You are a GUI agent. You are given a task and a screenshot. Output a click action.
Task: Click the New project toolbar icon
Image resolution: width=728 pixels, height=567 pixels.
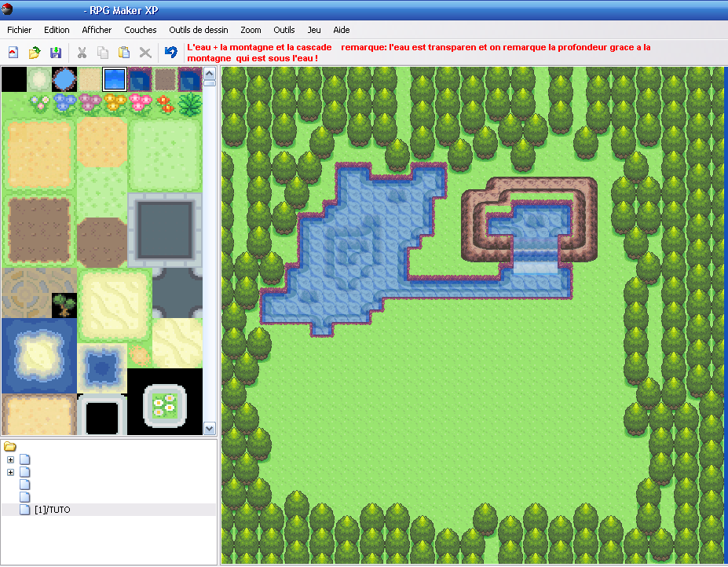pyautogui.click(x=13, y=53)
